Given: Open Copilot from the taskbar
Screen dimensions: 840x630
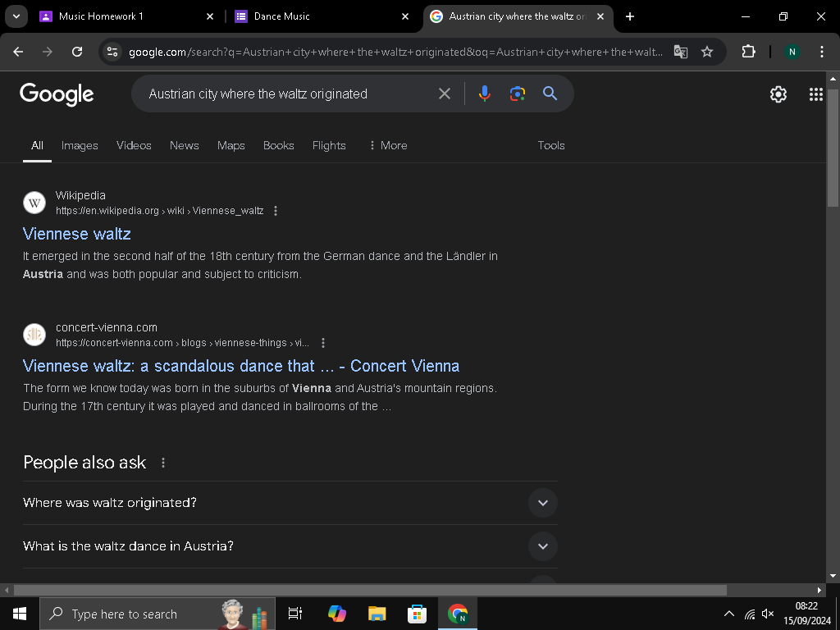Looking at the screenshot, I should (337, 614).
